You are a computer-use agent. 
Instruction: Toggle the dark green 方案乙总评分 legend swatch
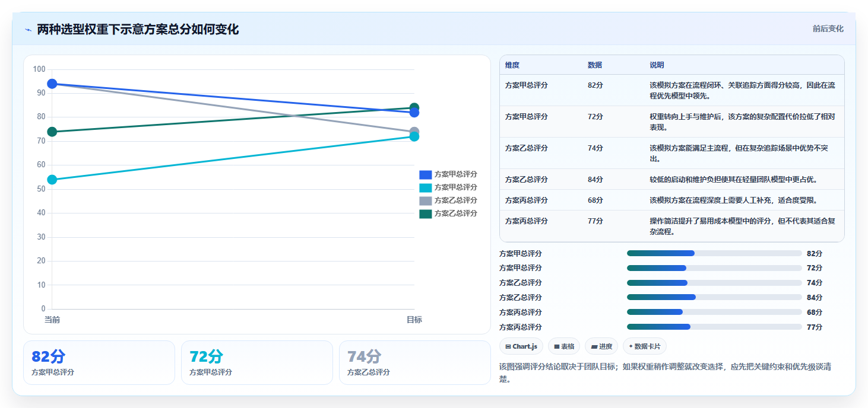tap(425, 213)
